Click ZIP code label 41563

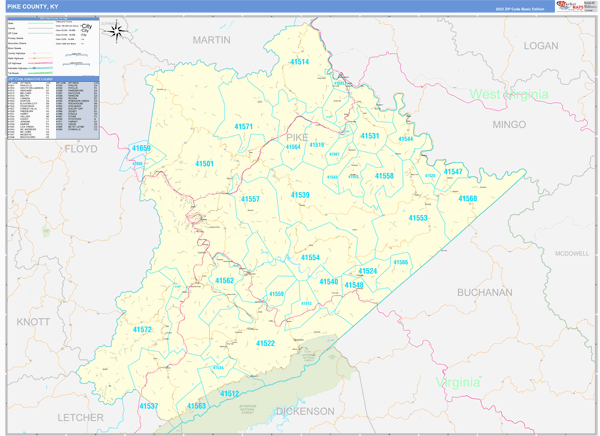(x=196, y=406)
